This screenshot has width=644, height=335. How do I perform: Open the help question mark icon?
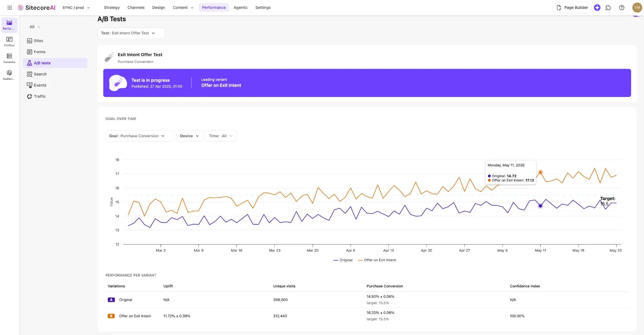coord(622,8)
